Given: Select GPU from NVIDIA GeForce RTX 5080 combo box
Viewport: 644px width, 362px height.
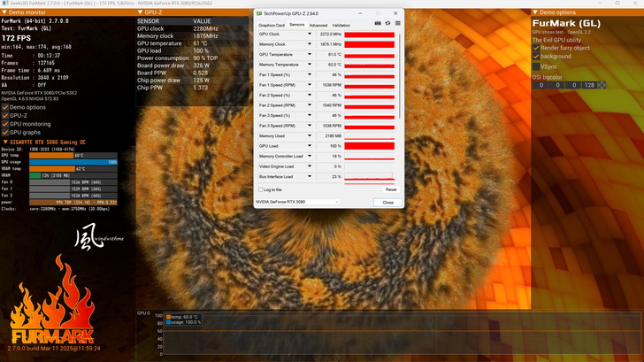Looking at the screenshot, I should [297, 202].
